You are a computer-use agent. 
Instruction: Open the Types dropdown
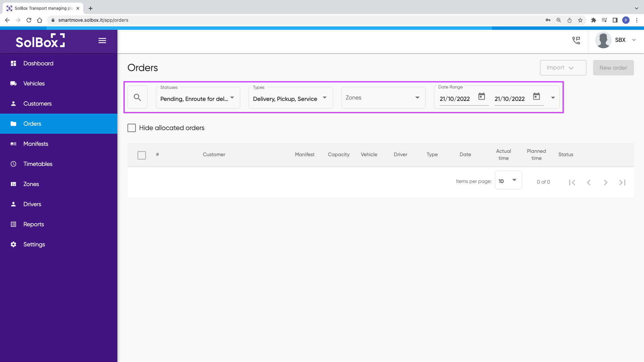[290, 98]
